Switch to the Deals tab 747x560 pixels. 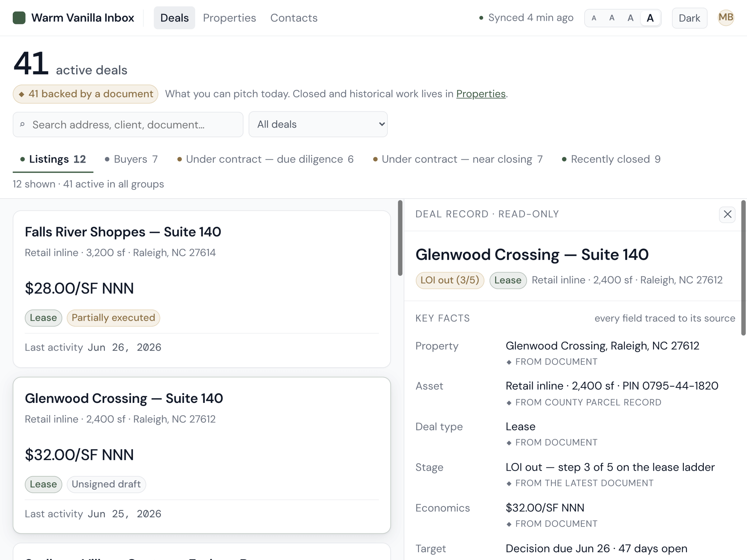click(174, 18)
